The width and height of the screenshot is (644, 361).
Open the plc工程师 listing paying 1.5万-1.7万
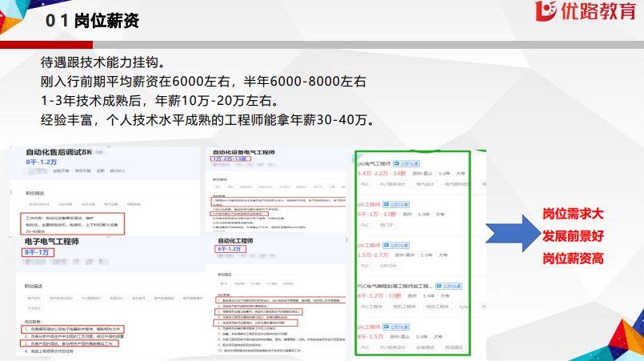pos(369,245)
